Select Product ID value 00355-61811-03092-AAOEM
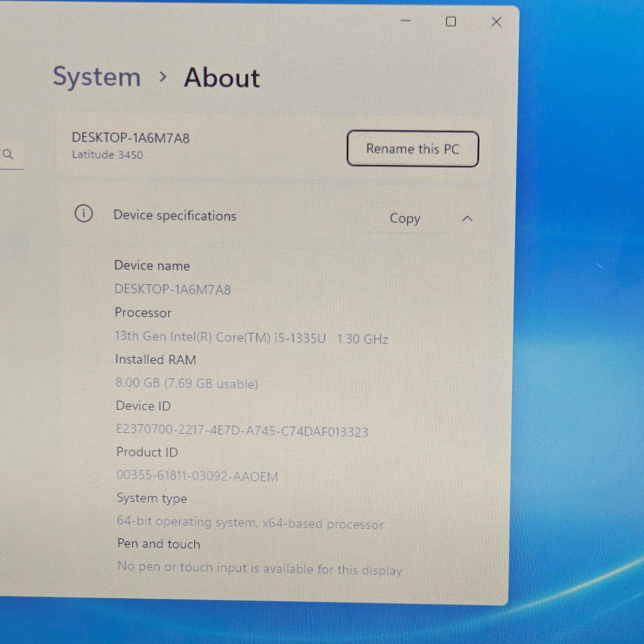 click(x=197, y=476)
